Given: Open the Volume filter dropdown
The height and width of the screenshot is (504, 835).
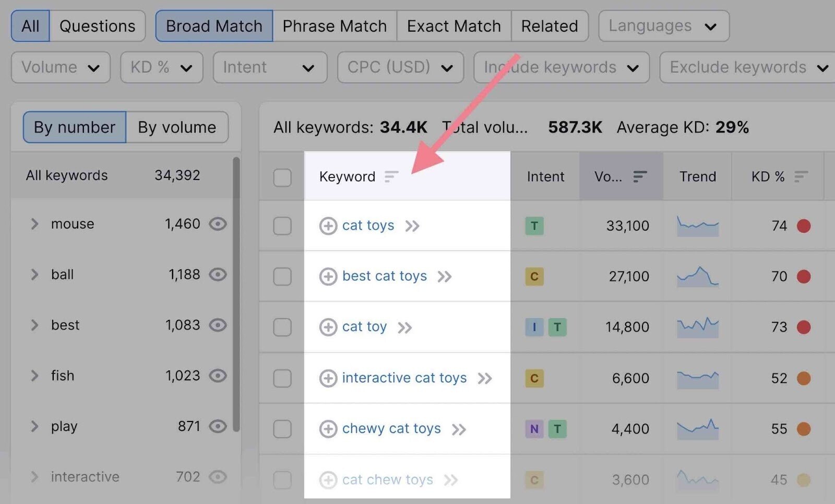Looking at the screenshot, I should point(61,67).
